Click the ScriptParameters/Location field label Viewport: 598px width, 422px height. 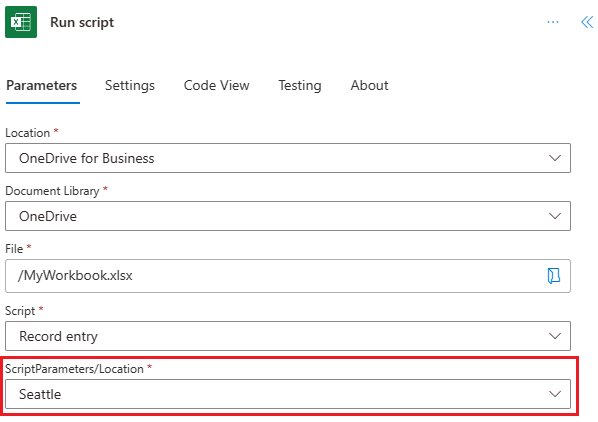[x=74, y=369]
